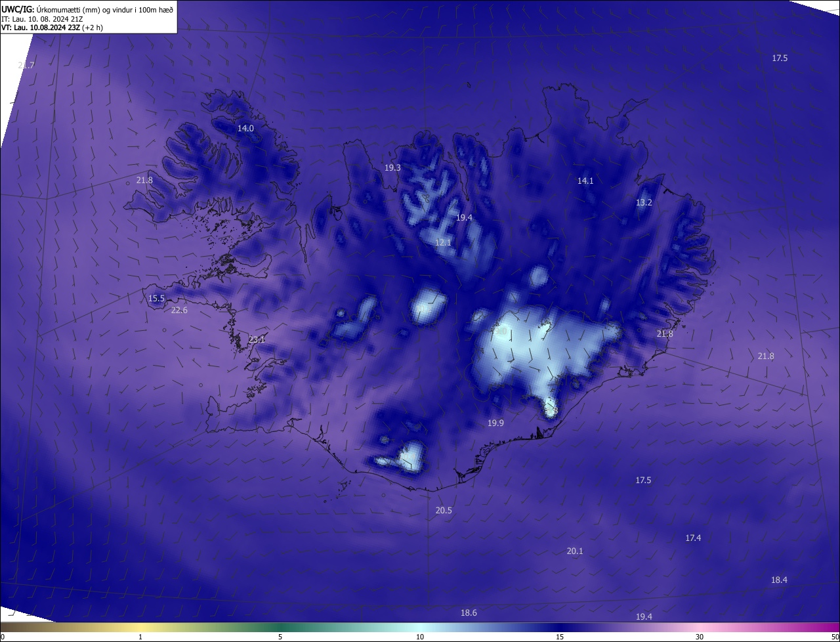The image size is (840, 642).
Task: Click the 23.1 value label on the map
Action: point(257,339)
